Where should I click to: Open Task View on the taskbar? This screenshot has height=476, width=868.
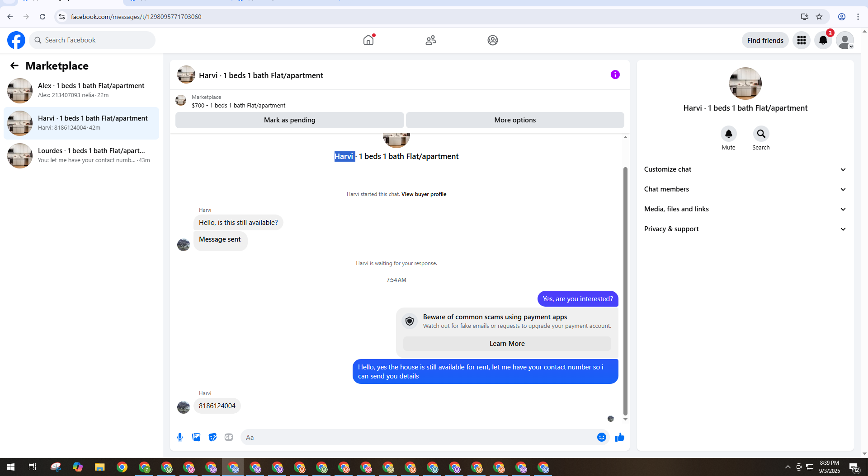coord(33,467)
